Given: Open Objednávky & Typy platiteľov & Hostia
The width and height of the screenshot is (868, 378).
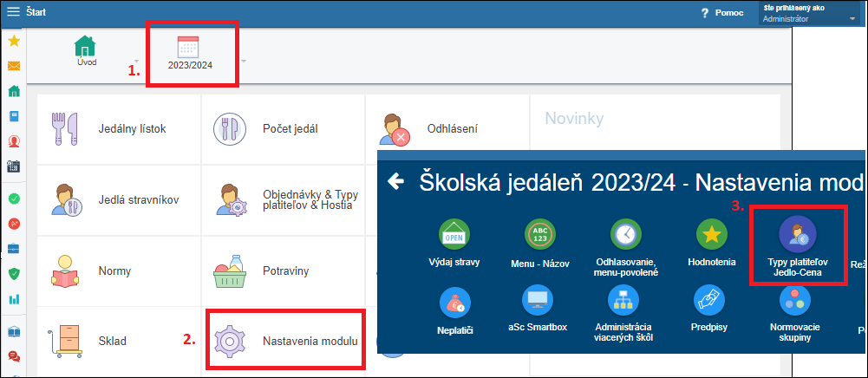Looking at the screenshot, I should tap(283, 199).
